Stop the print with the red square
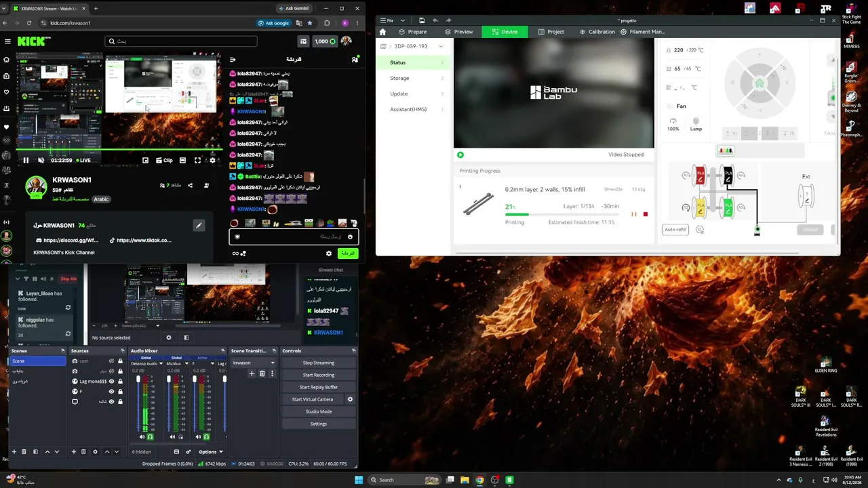 (646, 214)
